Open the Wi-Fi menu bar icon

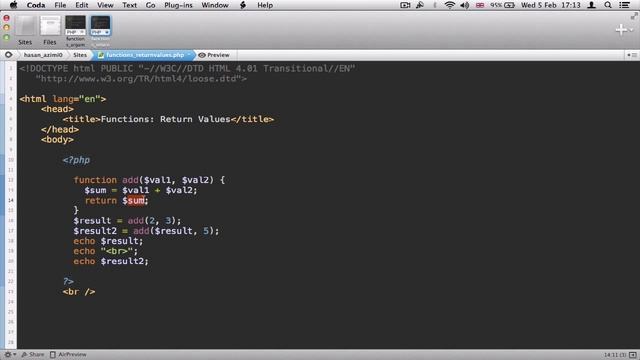click(x=449, y=5)
